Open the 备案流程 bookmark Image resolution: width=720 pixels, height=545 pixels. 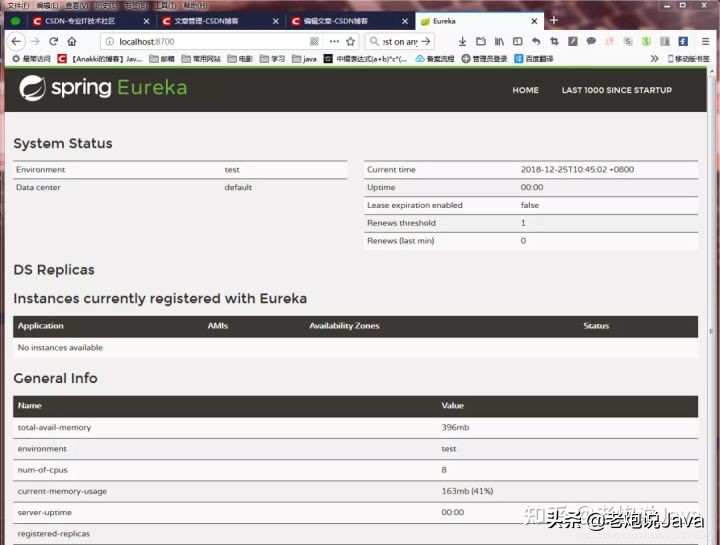pyautogui.click(x=434, y=59)
